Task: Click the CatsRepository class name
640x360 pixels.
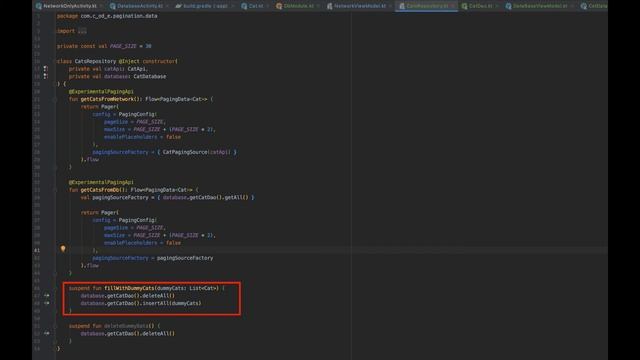Action: 95,61
